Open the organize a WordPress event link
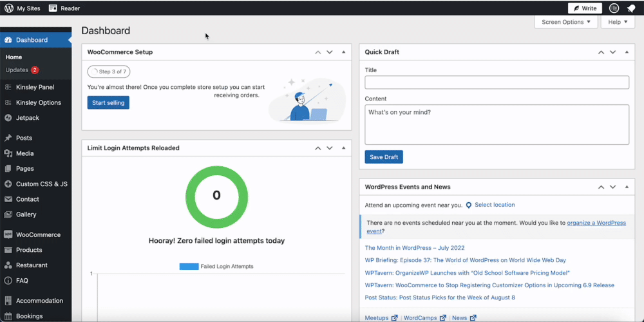 pos(596,223)
